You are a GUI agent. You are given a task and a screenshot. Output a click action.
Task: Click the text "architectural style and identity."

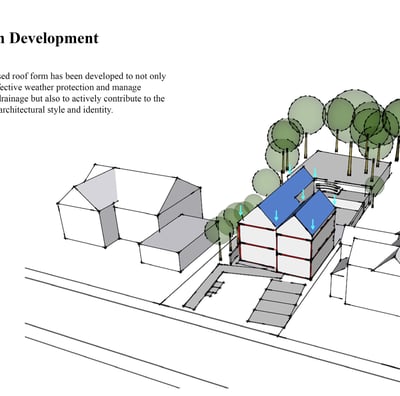tap(56, 110)
